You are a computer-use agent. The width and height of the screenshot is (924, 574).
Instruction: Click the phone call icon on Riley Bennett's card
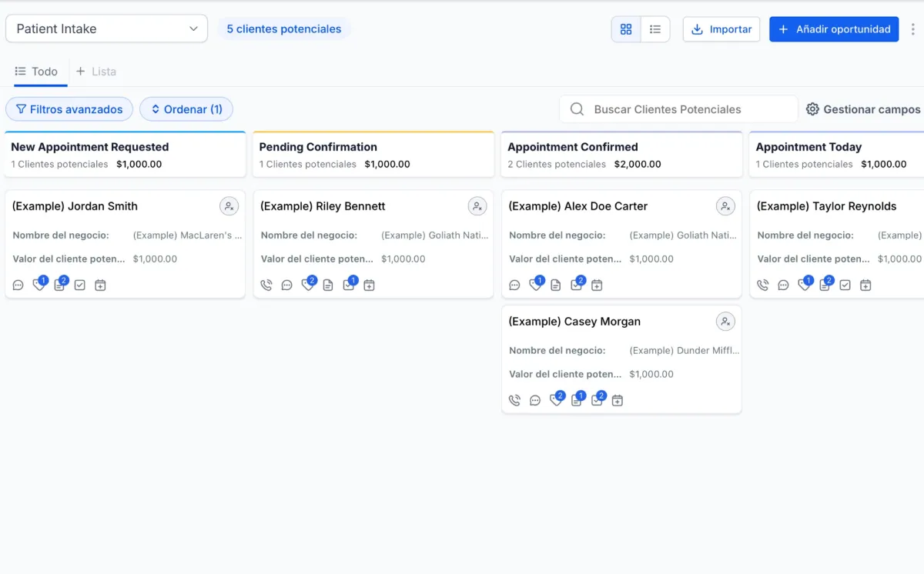point(266,285)
